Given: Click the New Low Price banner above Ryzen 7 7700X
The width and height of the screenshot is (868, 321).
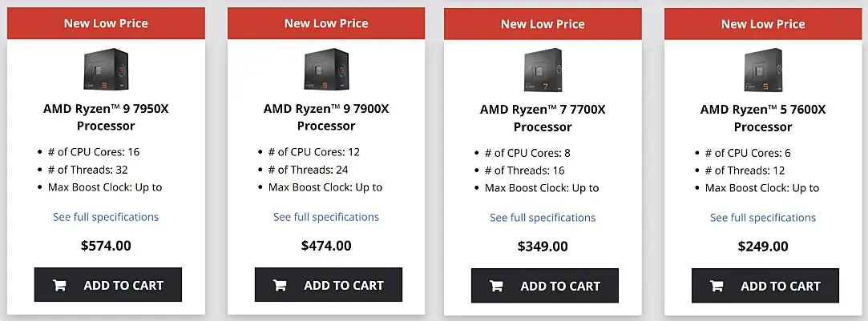Looking at the screenshot, I should (543, 24).
